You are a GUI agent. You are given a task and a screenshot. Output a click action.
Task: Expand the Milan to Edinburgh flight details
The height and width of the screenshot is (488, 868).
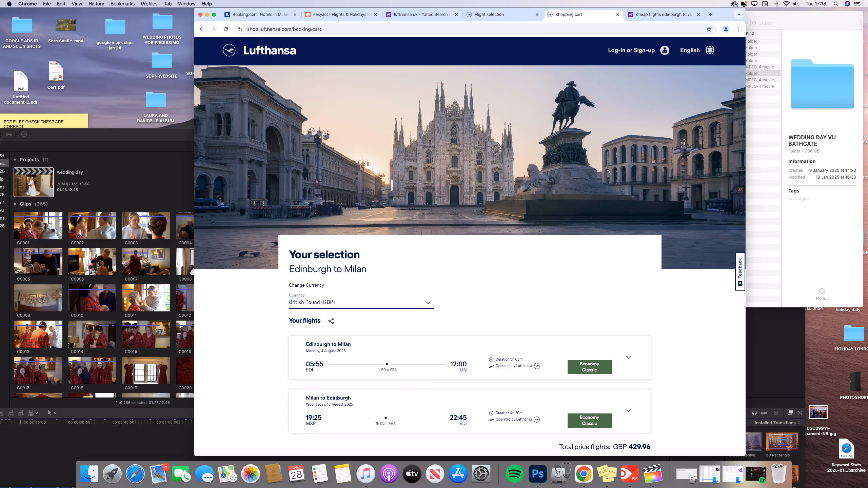click(628, 411)
